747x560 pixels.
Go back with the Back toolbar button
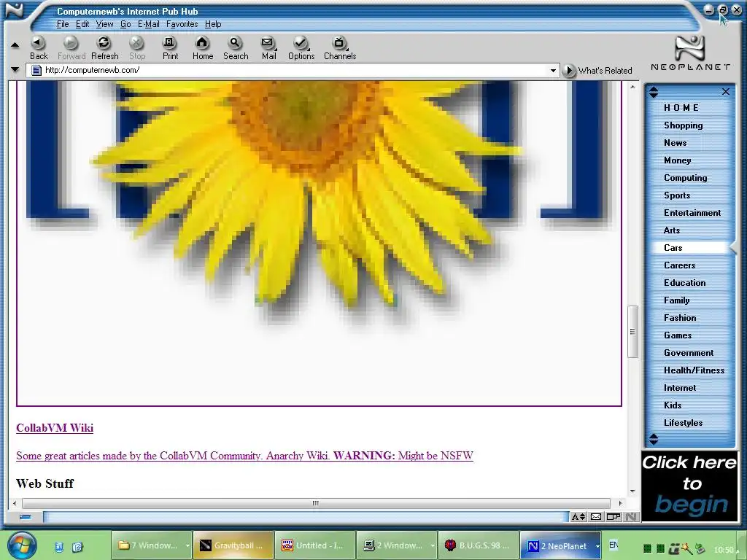click(39, 47)
